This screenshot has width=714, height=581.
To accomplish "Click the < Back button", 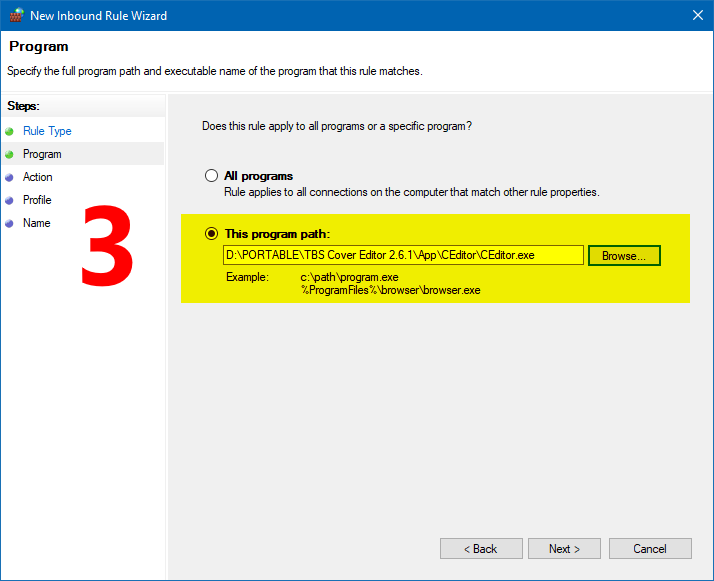I will (481, 549).
